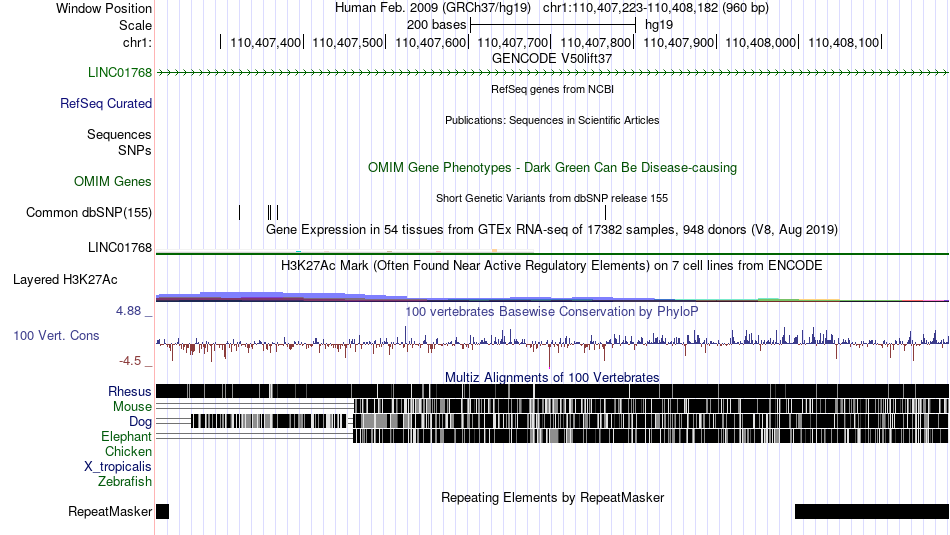
Task: Click the small RepeatMasker block beside its label
Action: point(162,511)
